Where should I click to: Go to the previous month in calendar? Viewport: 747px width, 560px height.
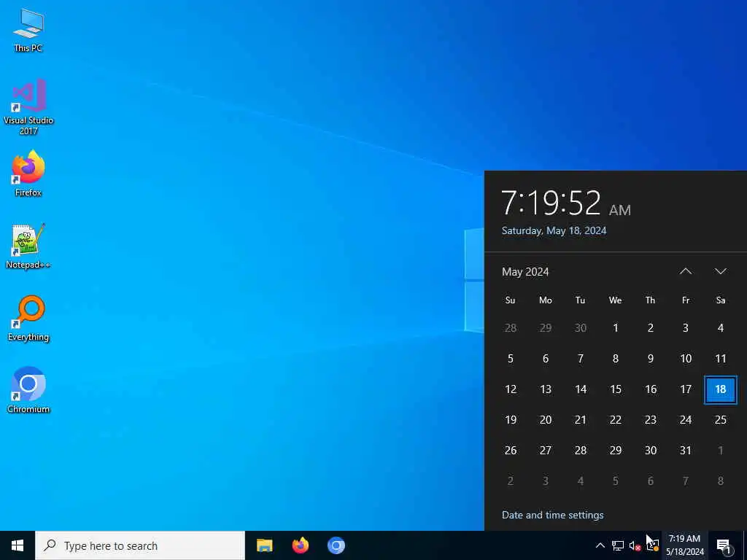[686, 271]
